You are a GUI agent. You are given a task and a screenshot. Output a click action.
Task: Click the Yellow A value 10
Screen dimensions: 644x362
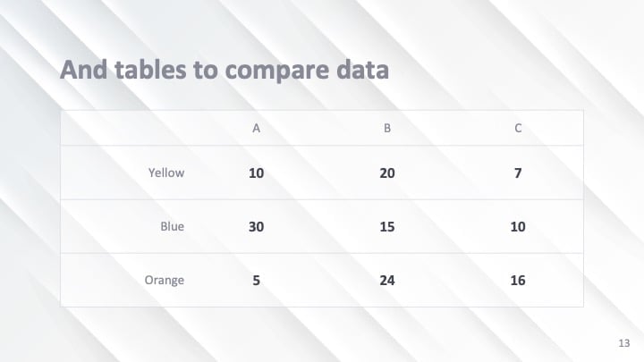click(256, 173)
